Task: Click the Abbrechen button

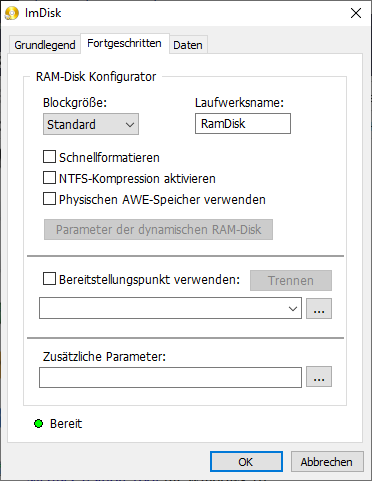Action: pos(327,462)
